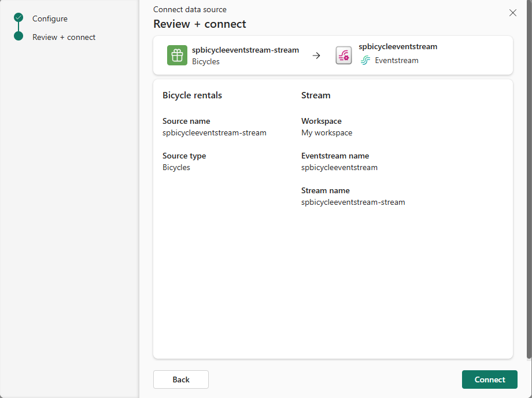Click the Eventstream label in top card

pyautogui.click(x=397, y=60)
